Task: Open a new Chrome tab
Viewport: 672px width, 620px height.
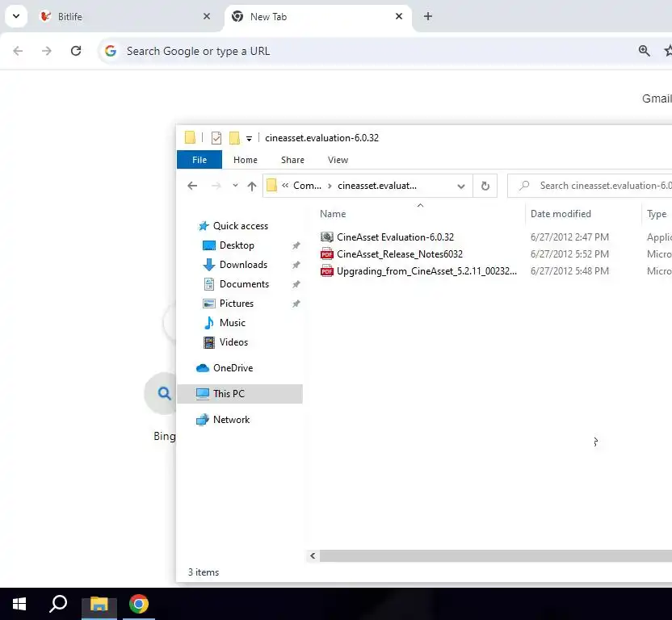Action: coord(428,16)
